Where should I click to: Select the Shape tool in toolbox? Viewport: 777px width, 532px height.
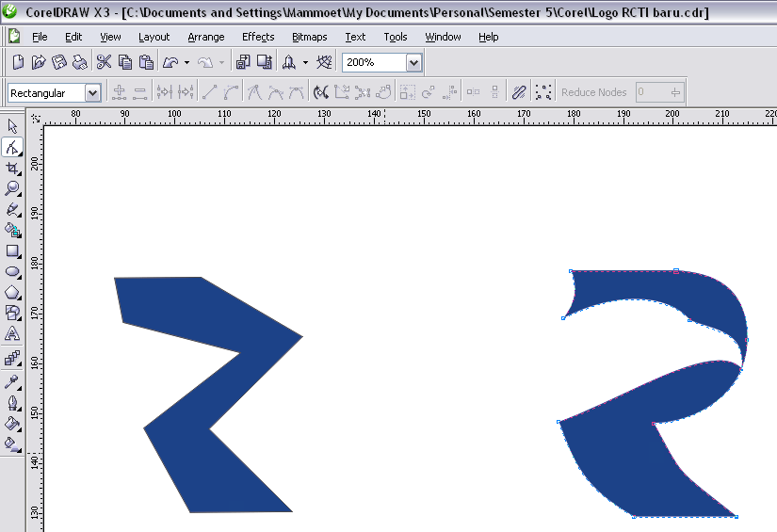12,147
